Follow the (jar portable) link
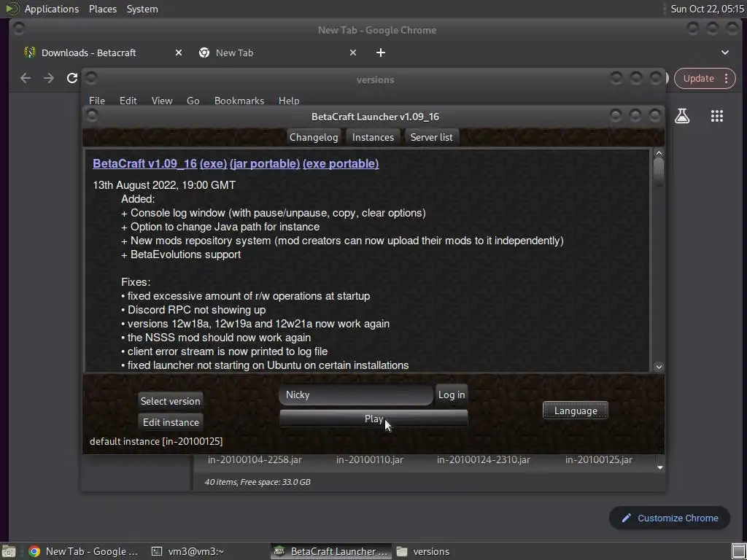 click(x=265, y=163)
